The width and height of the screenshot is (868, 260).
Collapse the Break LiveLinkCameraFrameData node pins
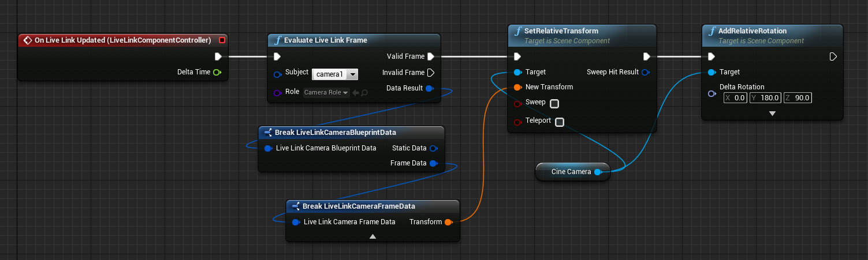[372, 236]
